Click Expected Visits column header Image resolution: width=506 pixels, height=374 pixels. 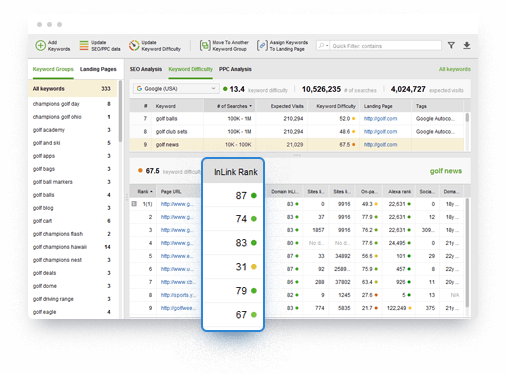point(282,106)
